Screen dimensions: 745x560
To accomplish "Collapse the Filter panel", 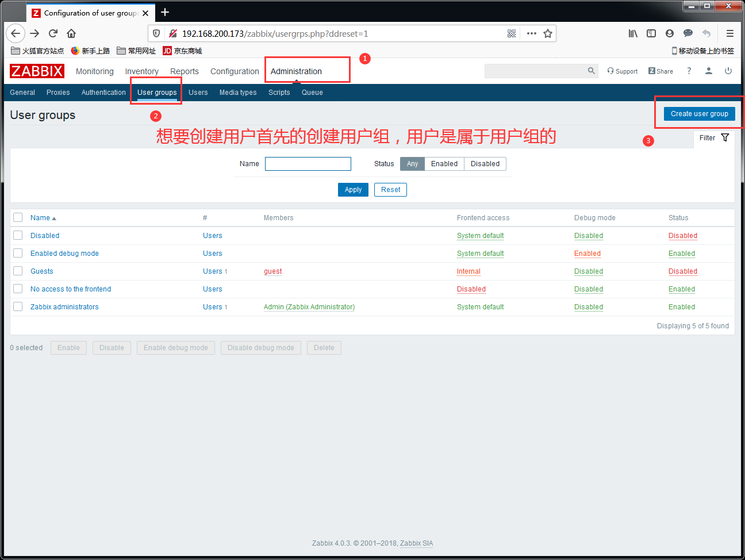I will 714,138.
